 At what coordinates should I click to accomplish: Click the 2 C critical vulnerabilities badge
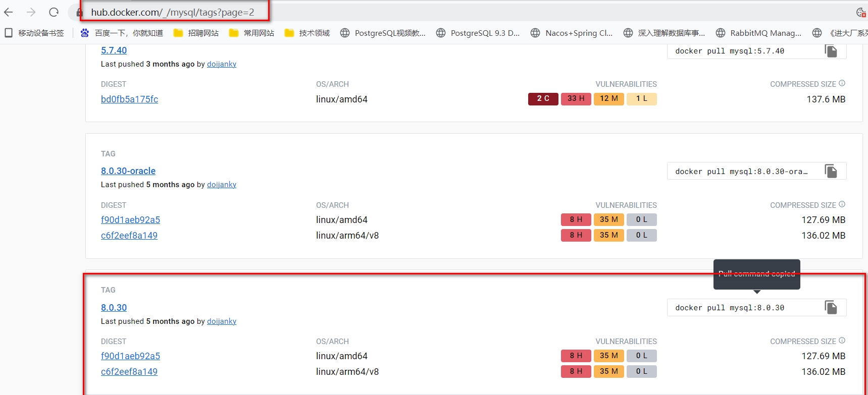click(x=543, y=99)
